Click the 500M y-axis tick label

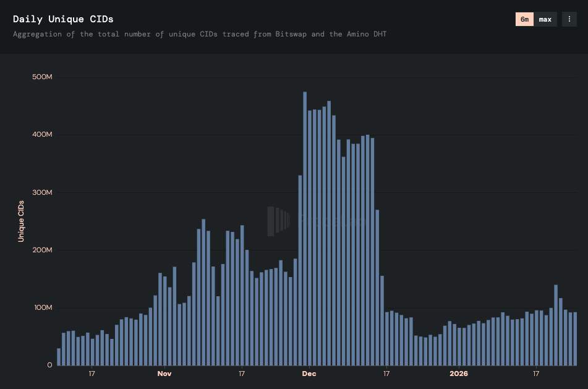click(41, 77)
